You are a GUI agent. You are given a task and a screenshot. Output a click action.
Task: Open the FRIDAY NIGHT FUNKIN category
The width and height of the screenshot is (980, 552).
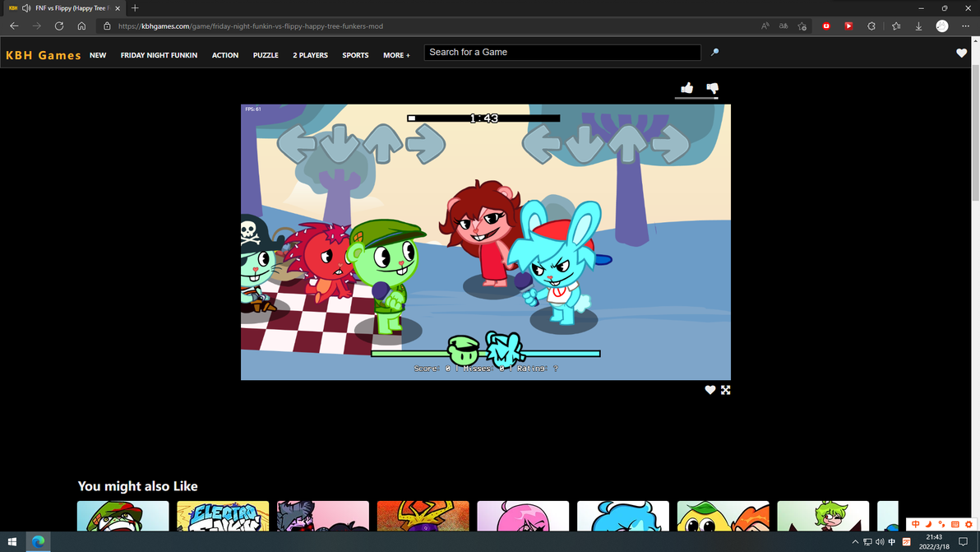[159, 55]
